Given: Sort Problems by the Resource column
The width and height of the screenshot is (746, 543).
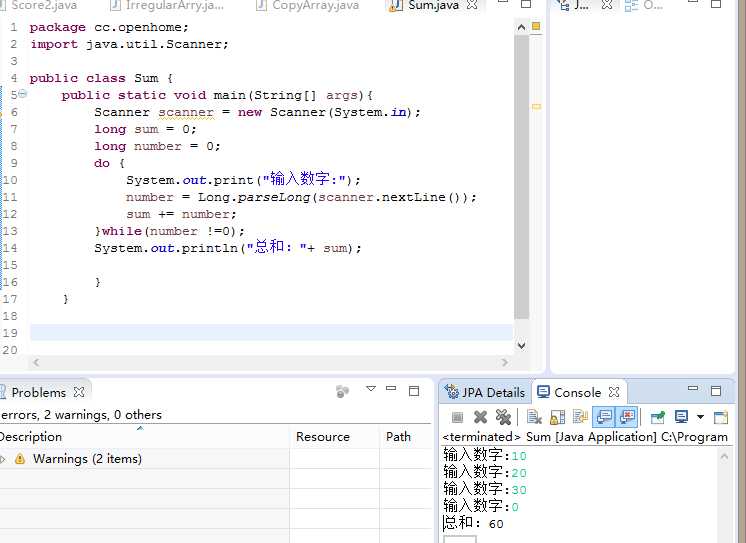Looking at the screenshot, I should [334, 436].
